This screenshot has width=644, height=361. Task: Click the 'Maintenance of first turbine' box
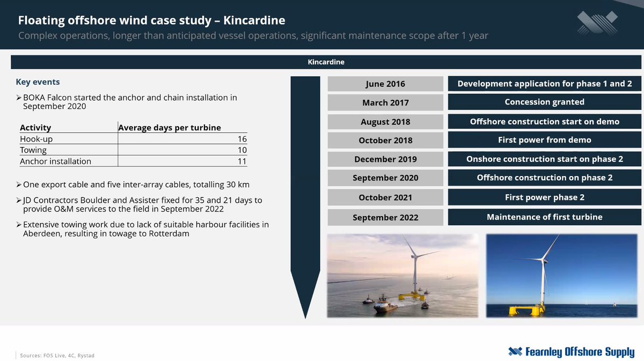click(x=544, y=217)
